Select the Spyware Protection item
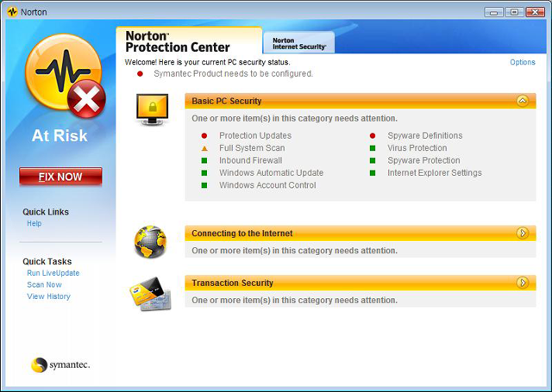The image size is (552, 392). (x=423, y=160)
